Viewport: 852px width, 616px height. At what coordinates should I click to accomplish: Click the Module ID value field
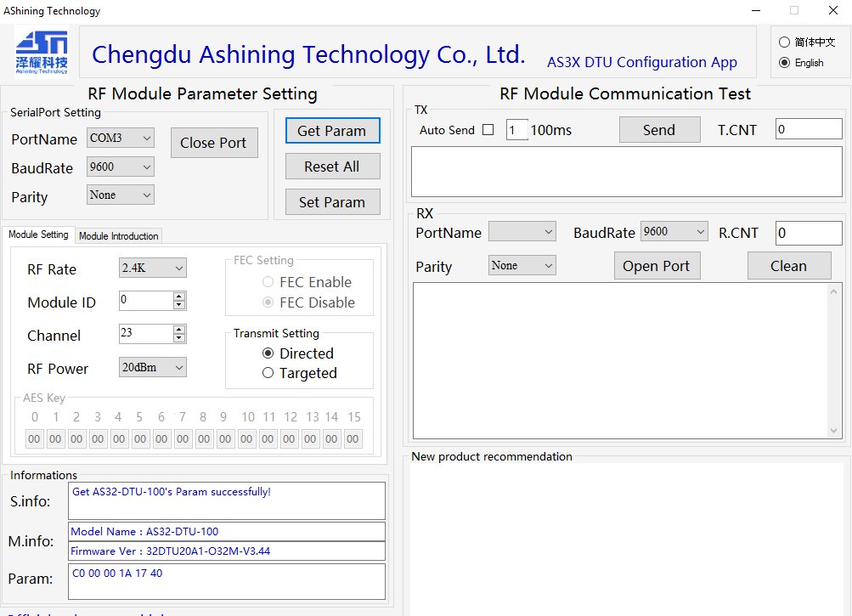click(x=146, y=301)
